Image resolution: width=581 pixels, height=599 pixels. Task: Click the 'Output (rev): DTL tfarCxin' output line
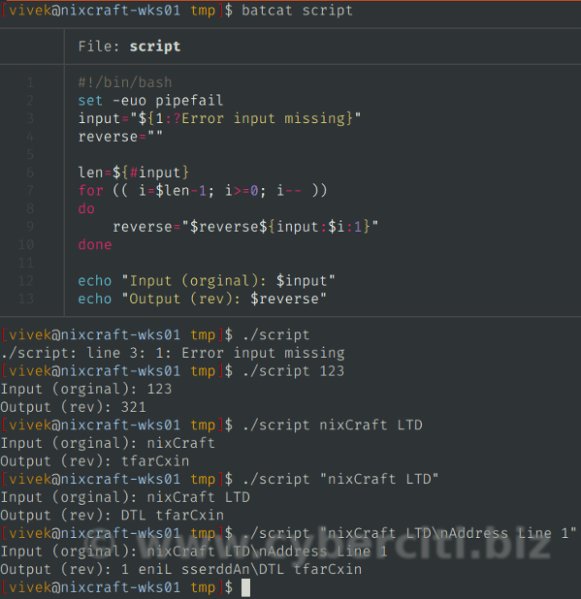[x=112, y=515]
